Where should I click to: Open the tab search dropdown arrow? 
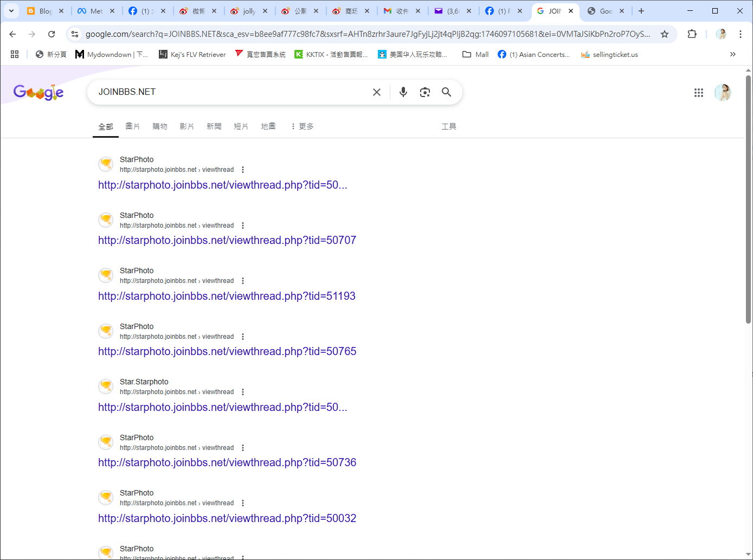click(11, 11)
